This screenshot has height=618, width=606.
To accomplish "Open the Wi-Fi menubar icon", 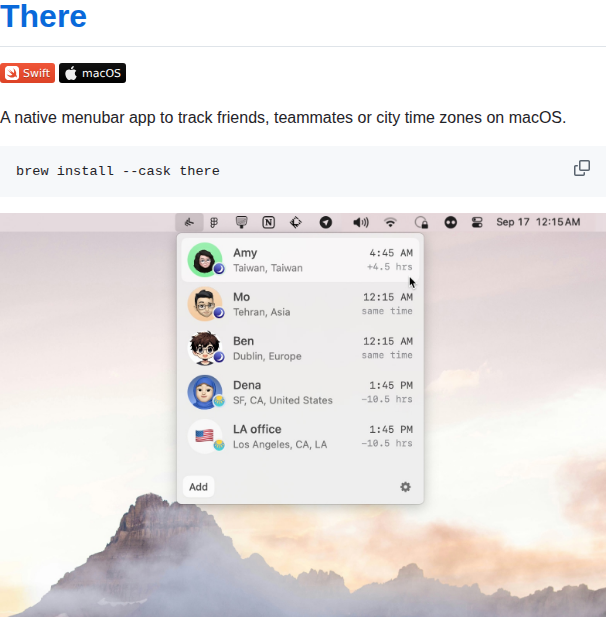I will pyautogui.click(x=390, y=223).
